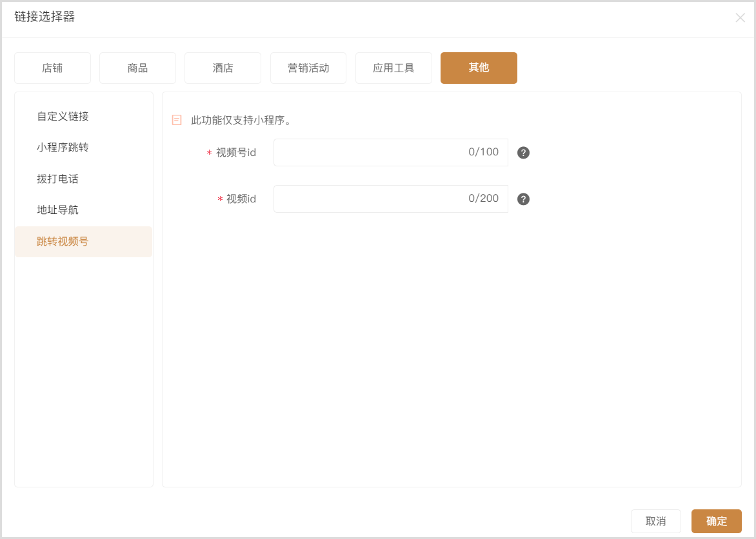Click help icon next to 视频号id field

click(x=523, y=153)
